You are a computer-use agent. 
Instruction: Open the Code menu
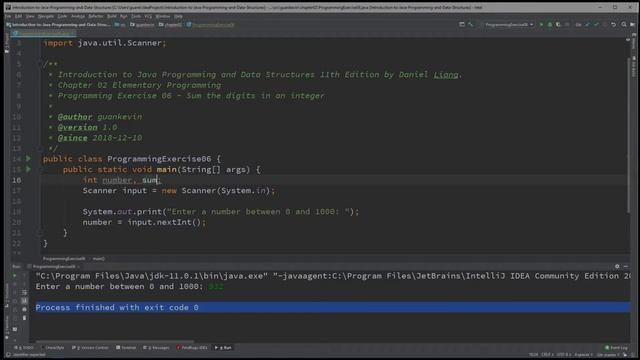[x=62, y=16]
